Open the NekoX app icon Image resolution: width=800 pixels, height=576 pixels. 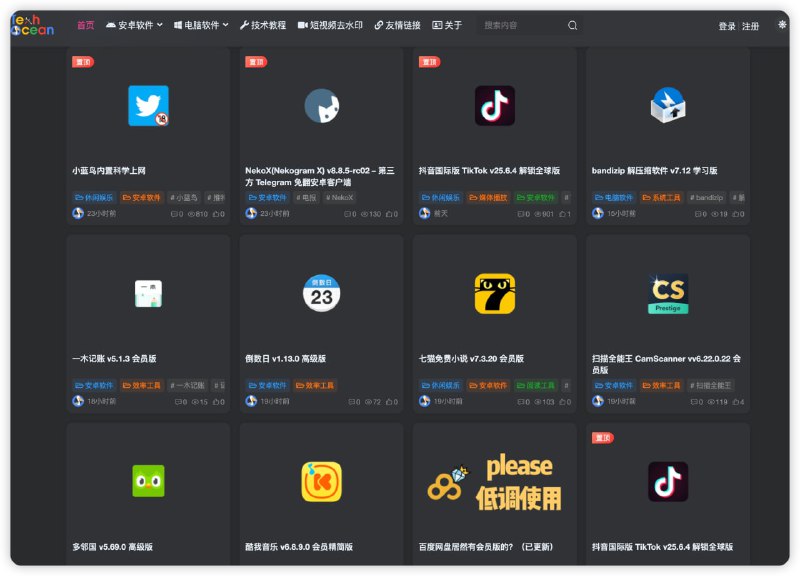322,106
